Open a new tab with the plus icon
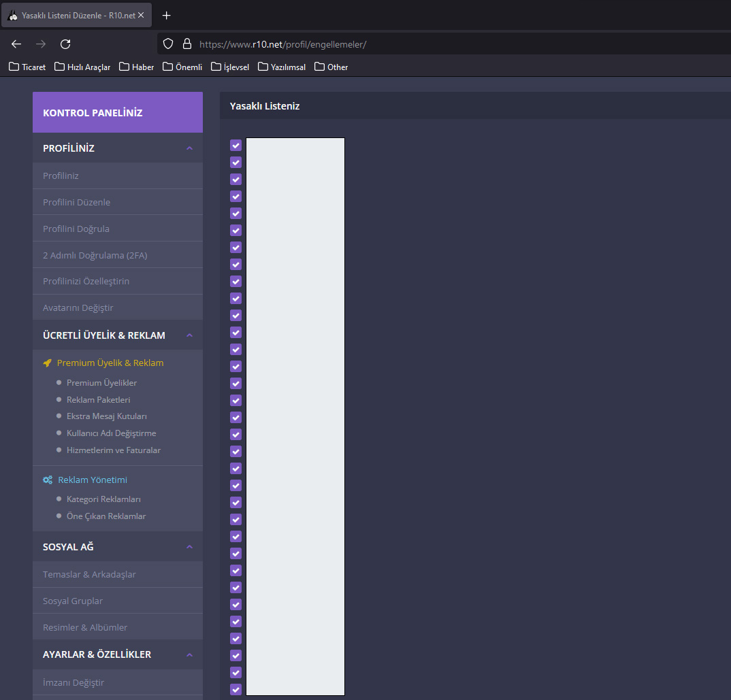Screen dimensions: 731x700 167,16
